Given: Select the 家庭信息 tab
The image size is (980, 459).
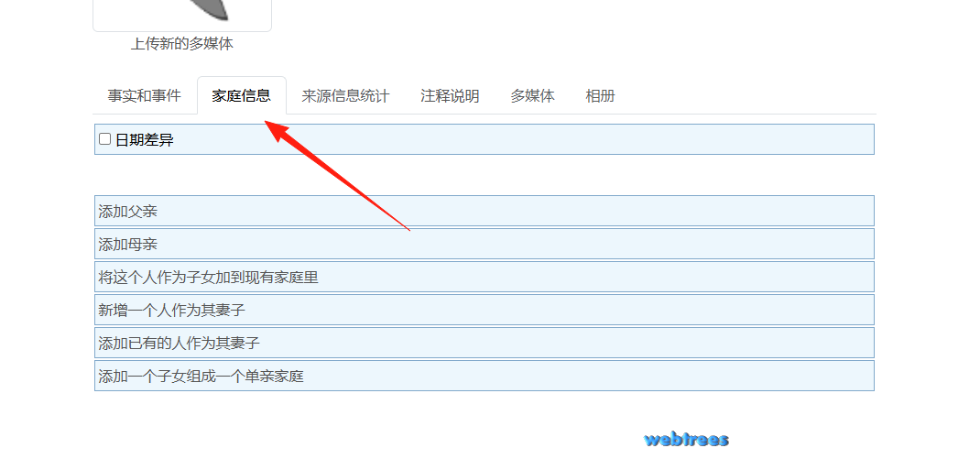Looking at the screenshot, I should (x=241, y=95).
